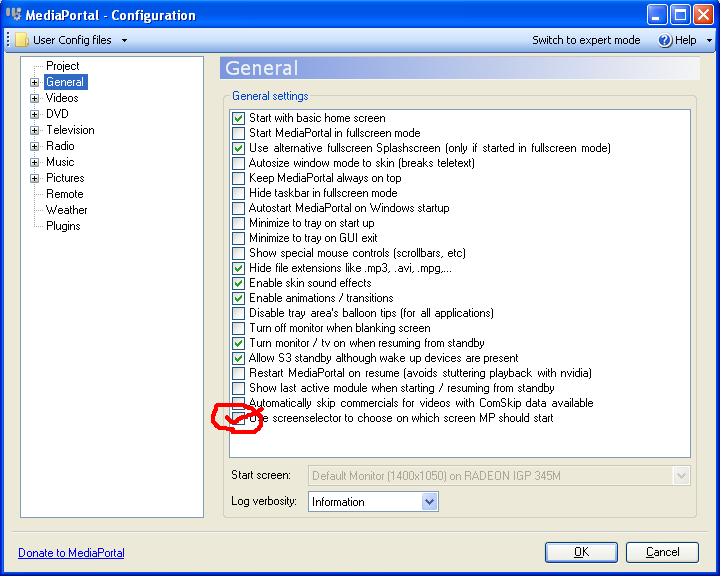Viewport: 722px width, 578px height.
Task: Open the Log verbosity dropdown
Action: click(429, 502)
